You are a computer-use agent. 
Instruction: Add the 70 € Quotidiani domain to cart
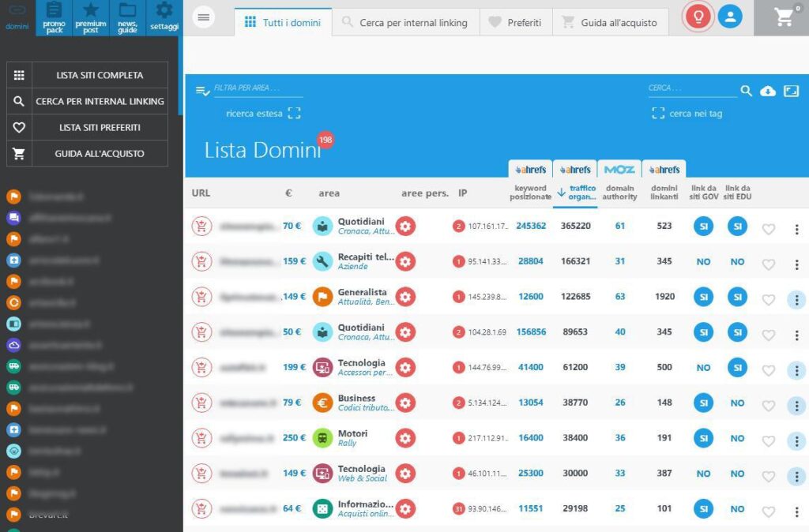201,227
